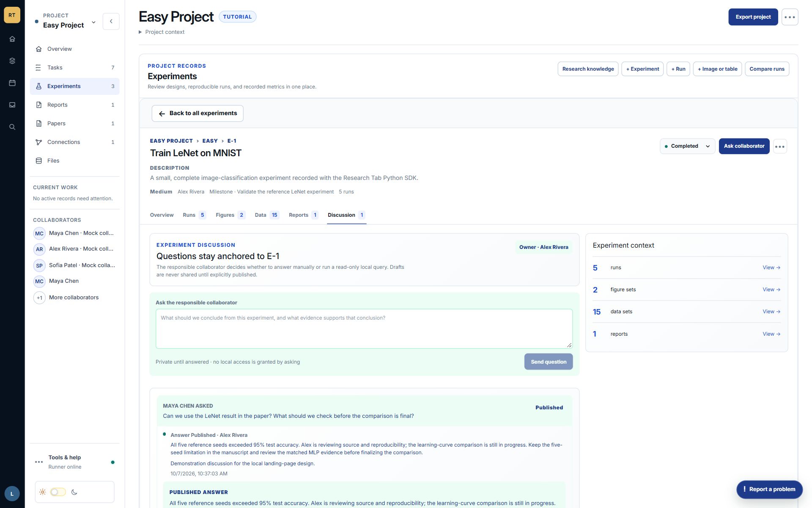Click the Tools & help ellipsis icon
The image size is (812, 508).
click(x=39, y=462)
